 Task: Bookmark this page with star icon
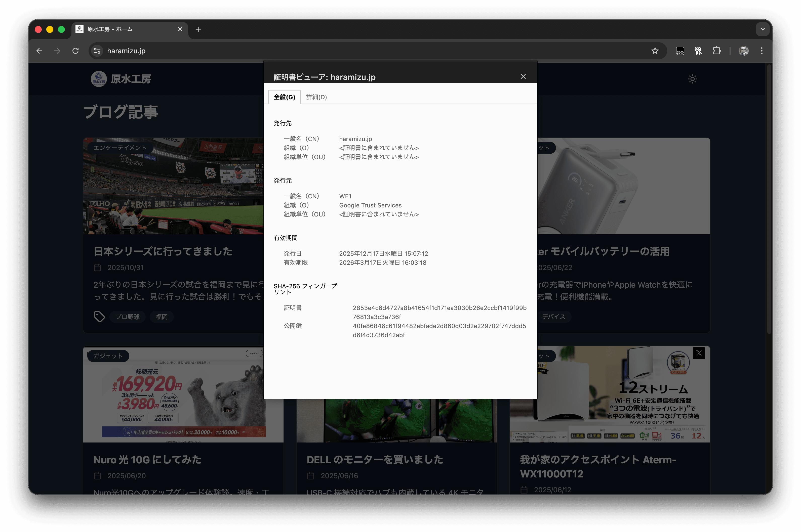[x=655, y=51]
